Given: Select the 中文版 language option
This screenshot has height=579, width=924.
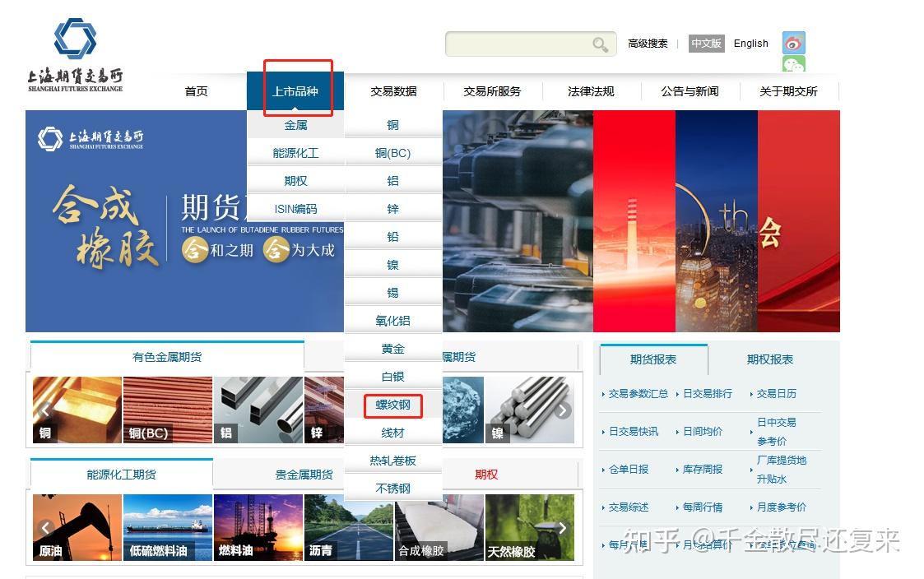Looking at the screenshot, I should tap(706, 44).
